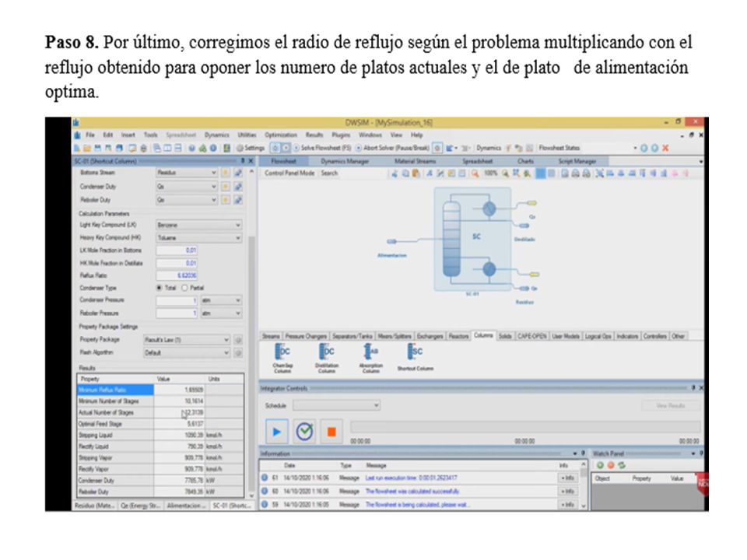The image size is (747, 560).
Task: Click the View Results button
Action: 670,406
